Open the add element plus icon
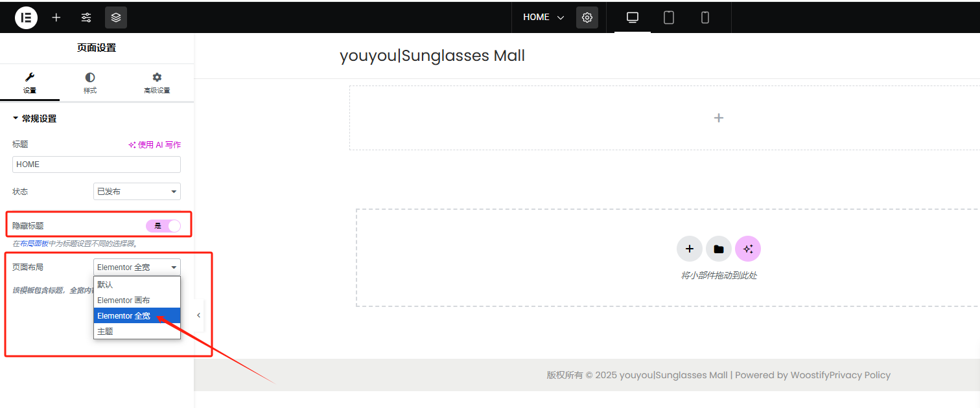Screen dimensions: 980x408 [56, 17]
